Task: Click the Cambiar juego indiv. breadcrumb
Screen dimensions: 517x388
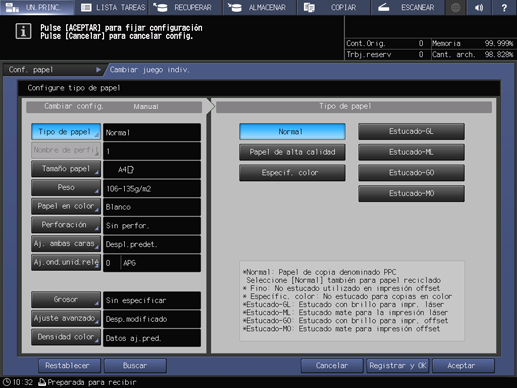Action: (150, 70)
